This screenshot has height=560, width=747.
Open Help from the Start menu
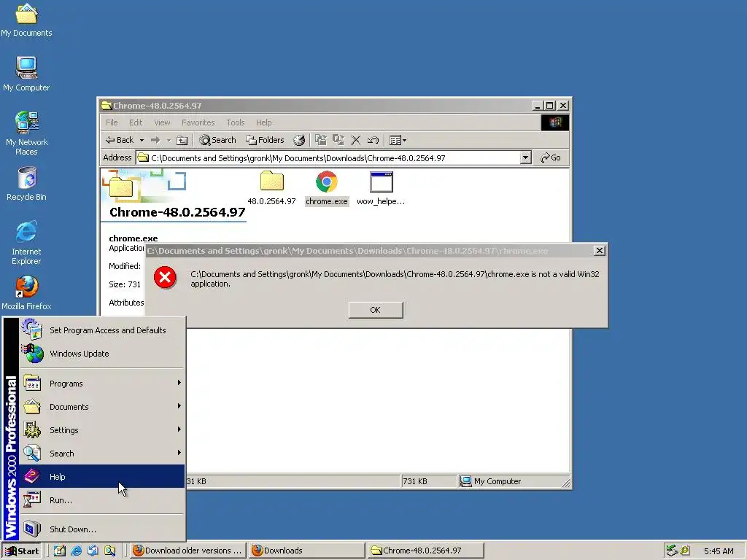click(102, 477)
